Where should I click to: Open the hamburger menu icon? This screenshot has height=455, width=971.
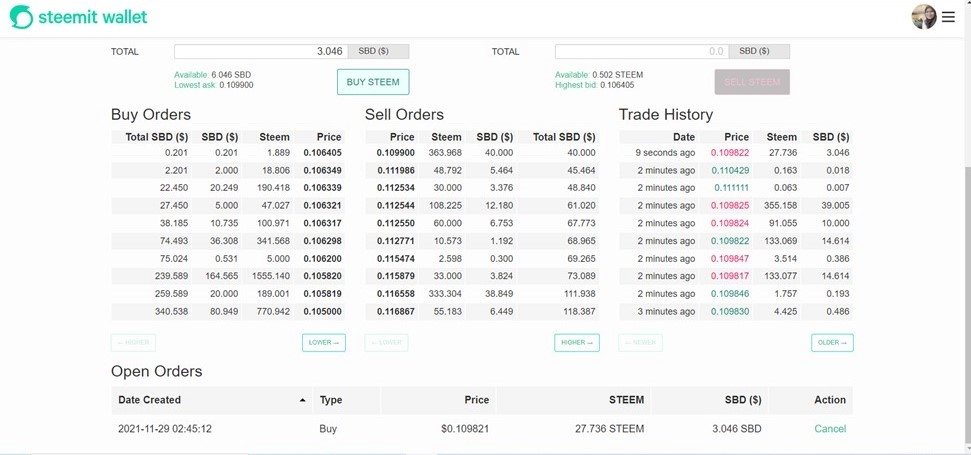(948, 17)
